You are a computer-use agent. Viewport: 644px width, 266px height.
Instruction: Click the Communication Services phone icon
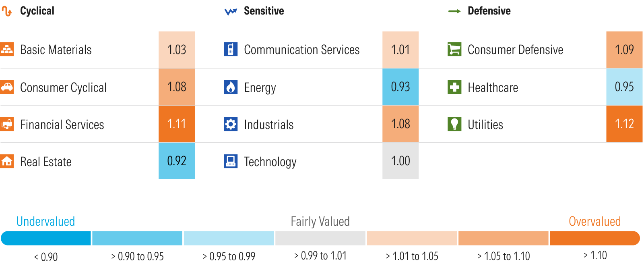pyautogui.click(x=231, y=49)
